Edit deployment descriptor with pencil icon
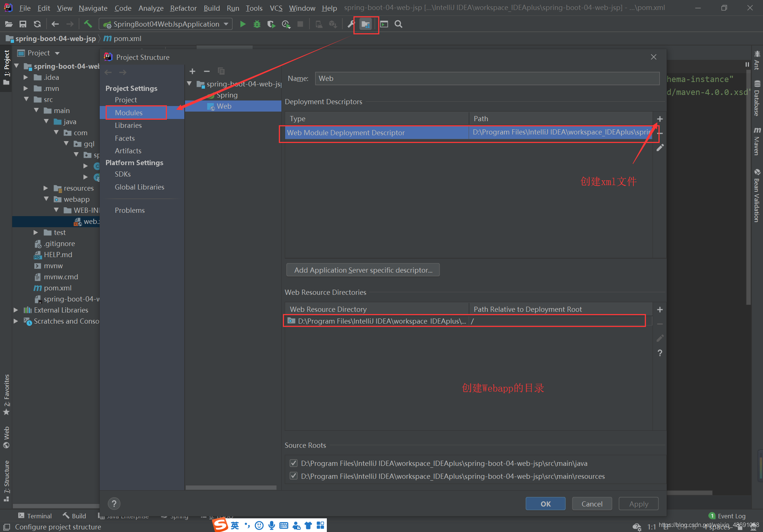763x532 pixels. coord(660,148)
